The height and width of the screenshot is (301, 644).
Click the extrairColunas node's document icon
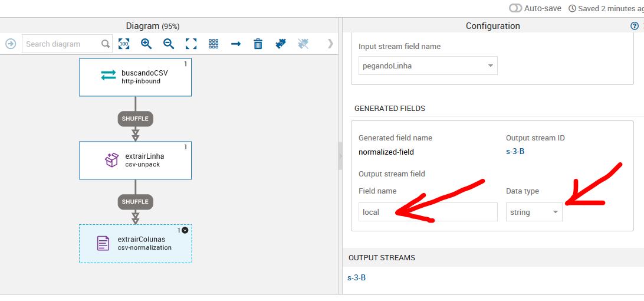point(103,243)
